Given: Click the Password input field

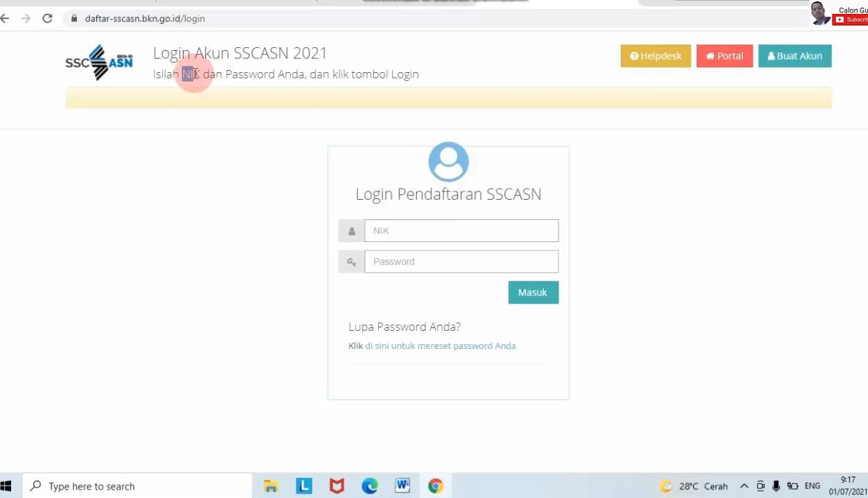Looking at the screenshot, I should point(461,261).
